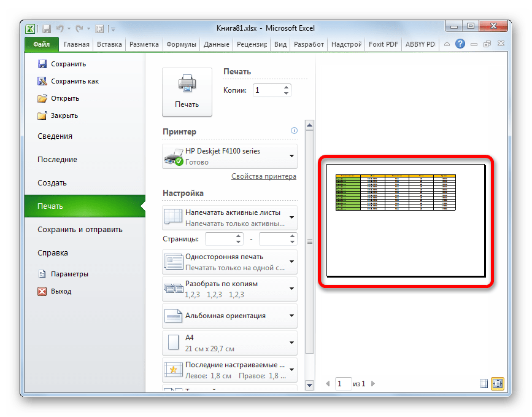Switch to the Вид tab
This screenshot has width=532, height=417.
(x=280, y=44)
